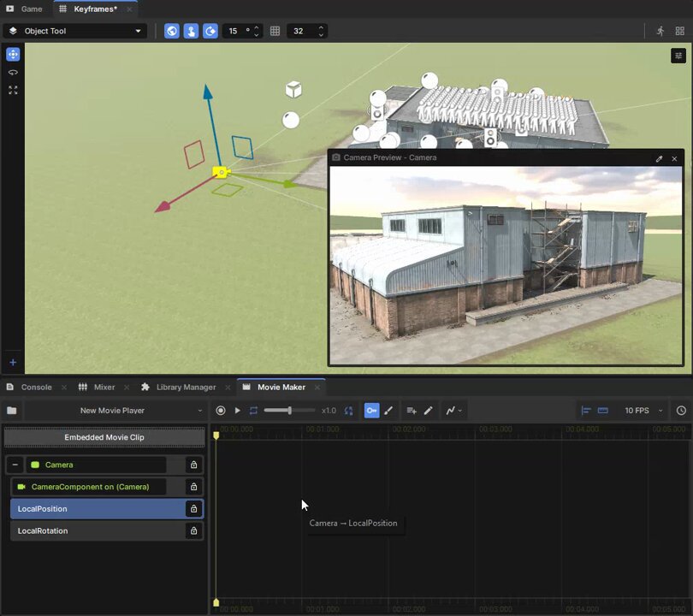Click the white cube object icon in viewport

293,89
